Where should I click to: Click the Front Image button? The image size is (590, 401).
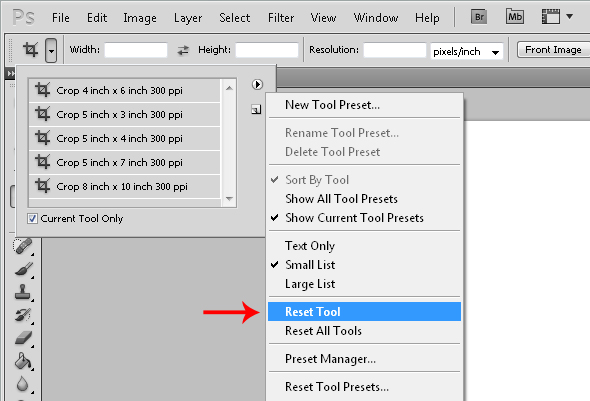pos(553,50)
